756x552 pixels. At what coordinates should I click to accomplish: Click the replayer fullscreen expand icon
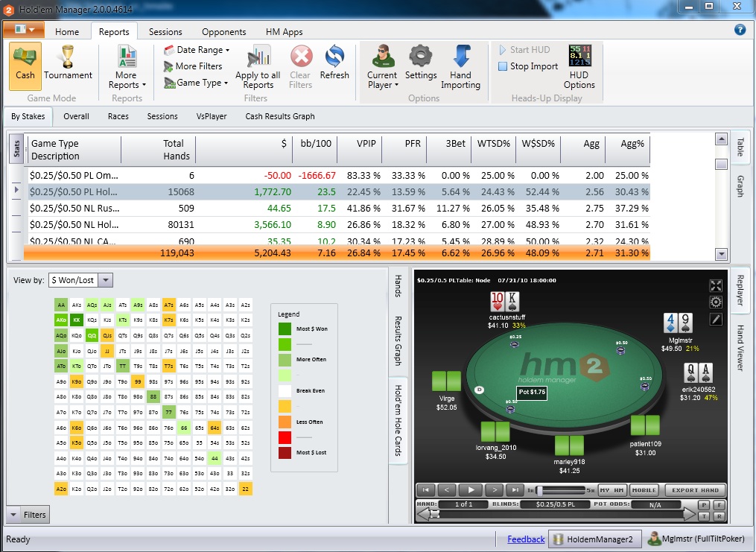click(x=716, y=285)
